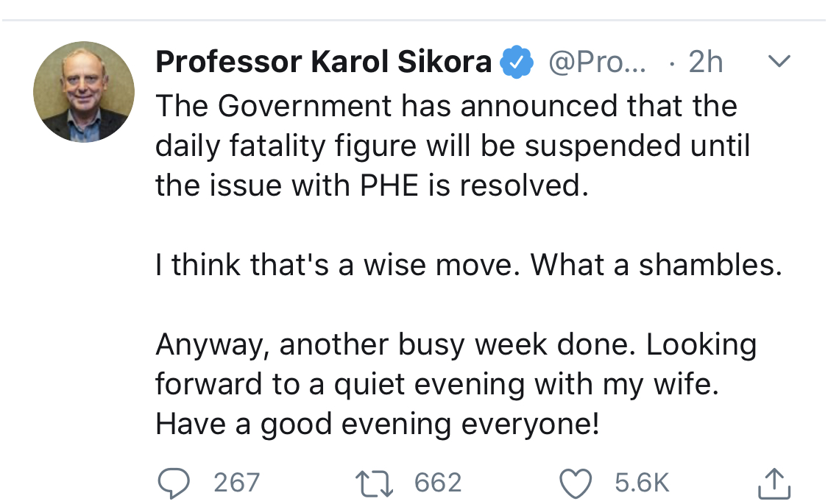828x504 pixels.
Task: Click the word Government in the tweet
Action: pos(305,106)
